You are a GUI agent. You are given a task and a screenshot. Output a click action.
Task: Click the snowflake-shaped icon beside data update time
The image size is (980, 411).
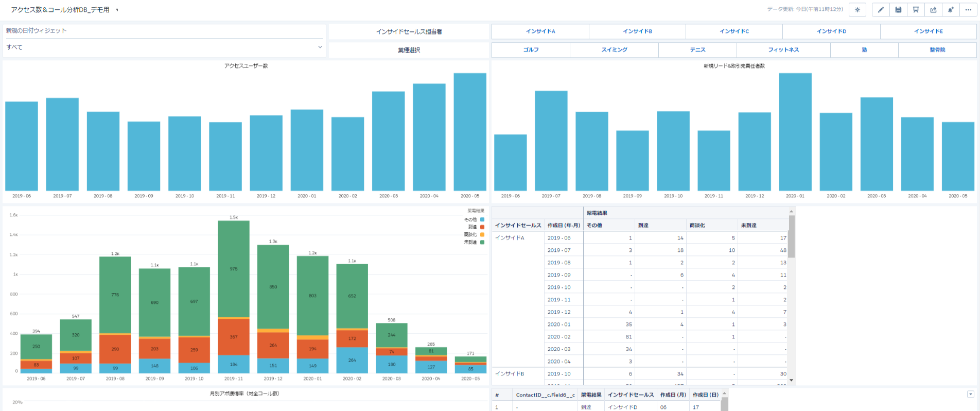[857, 10]
